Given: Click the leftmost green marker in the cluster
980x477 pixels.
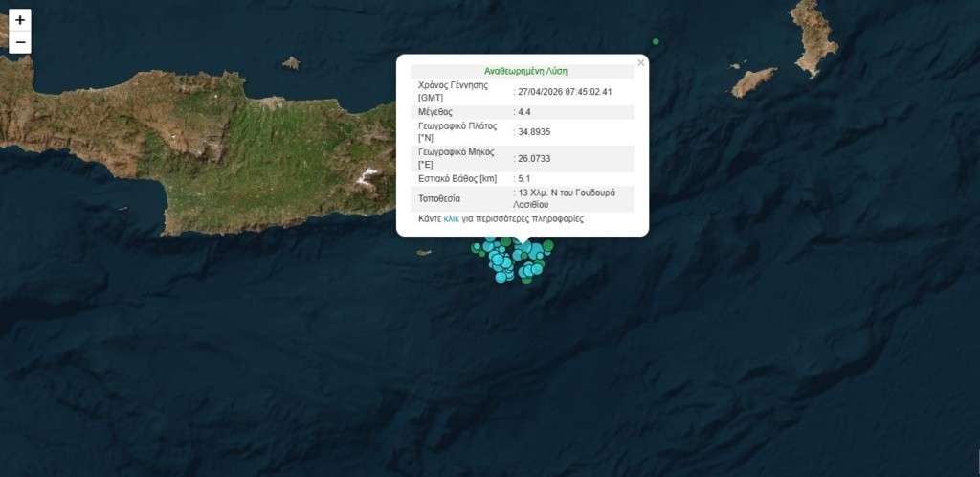Looking at the screenshot, I should point(476,247).
